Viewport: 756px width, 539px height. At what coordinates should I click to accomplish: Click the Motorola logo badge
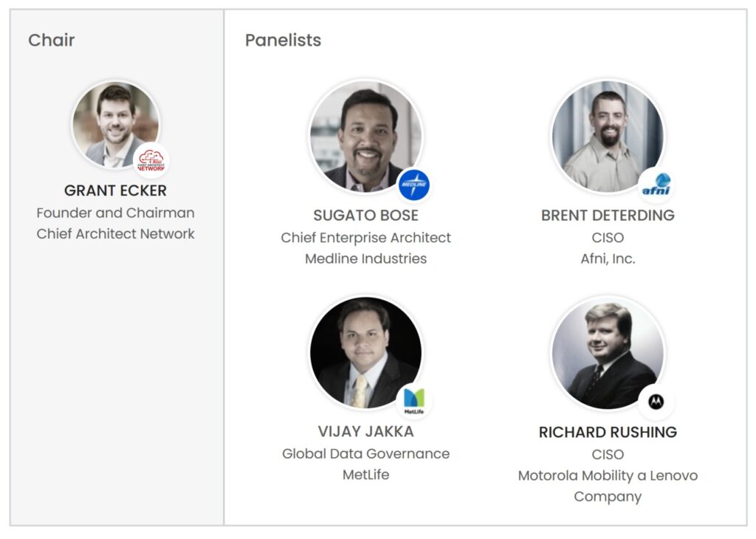tap(656, 402)
